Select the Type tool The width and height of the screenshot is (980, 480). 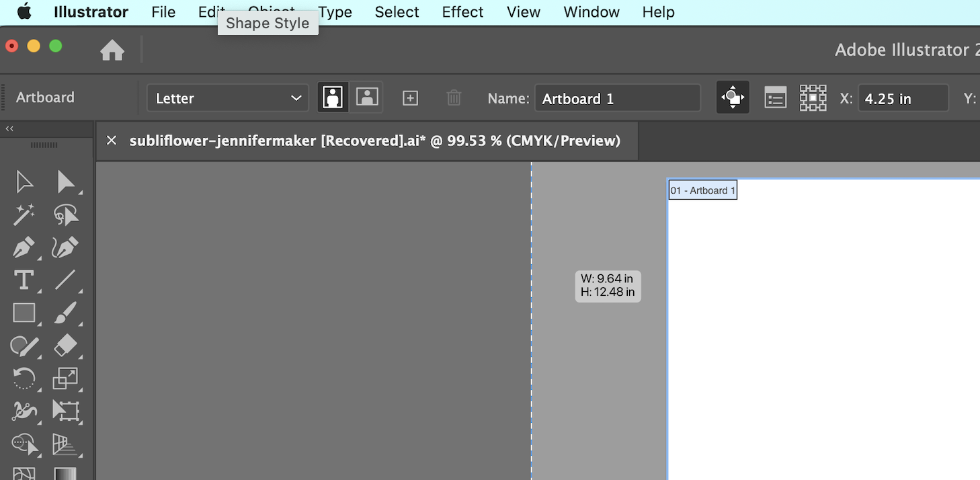click(x=25, y=280)
